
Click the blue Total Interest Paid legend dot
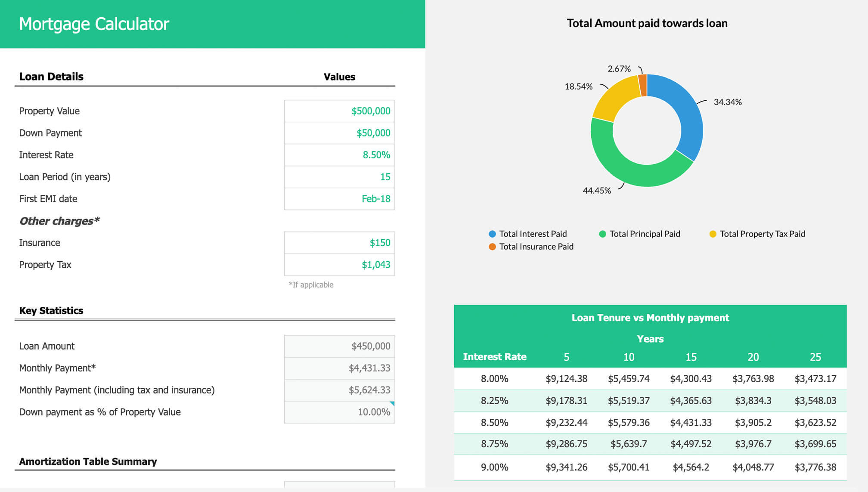click(492, 234)
